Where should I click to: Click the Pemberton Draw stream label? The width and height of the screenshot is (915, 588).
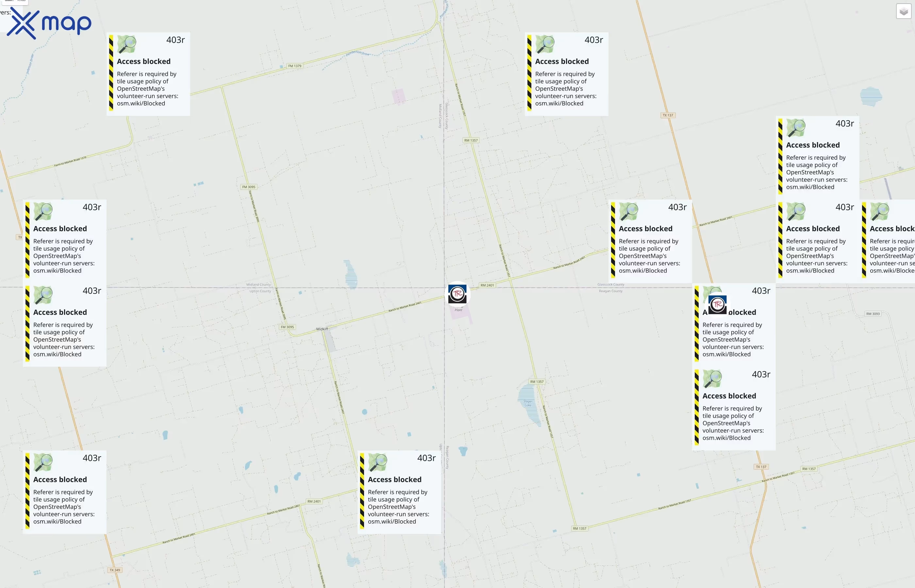(x=358, y=53)
